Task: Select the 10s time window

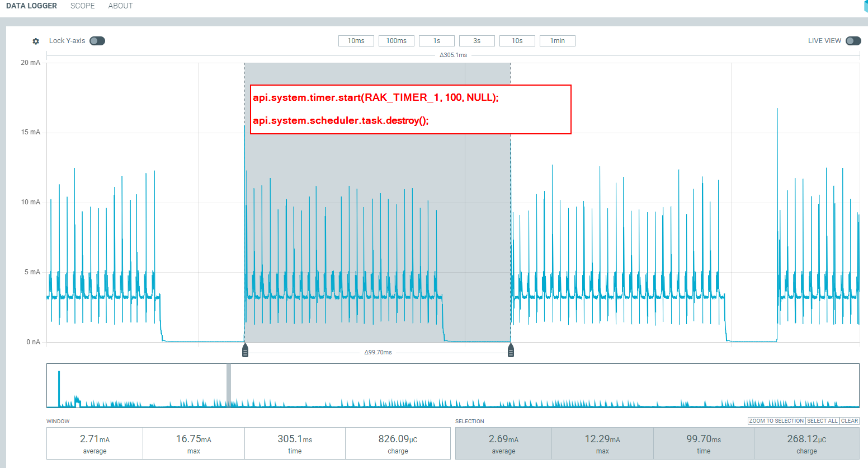Action: pyautogui.click(x=517, y=41)
